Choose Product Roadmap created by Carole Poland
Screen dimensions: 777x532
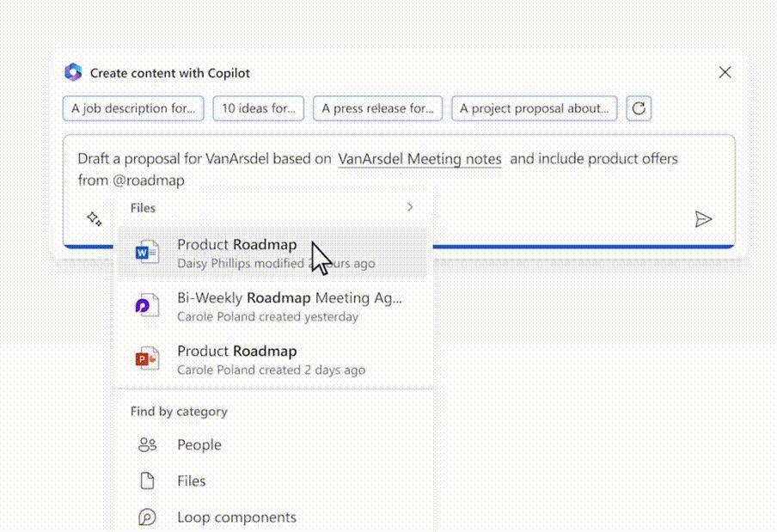(271, 359)
